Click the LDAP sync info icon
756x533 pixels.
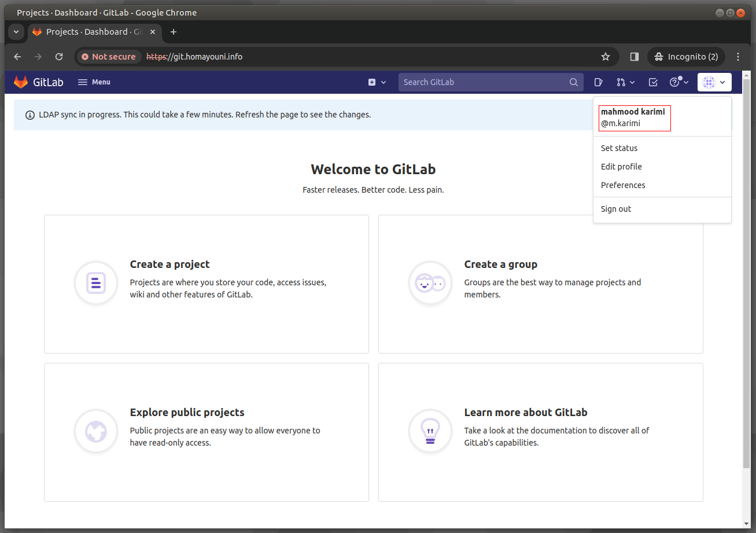30,115
